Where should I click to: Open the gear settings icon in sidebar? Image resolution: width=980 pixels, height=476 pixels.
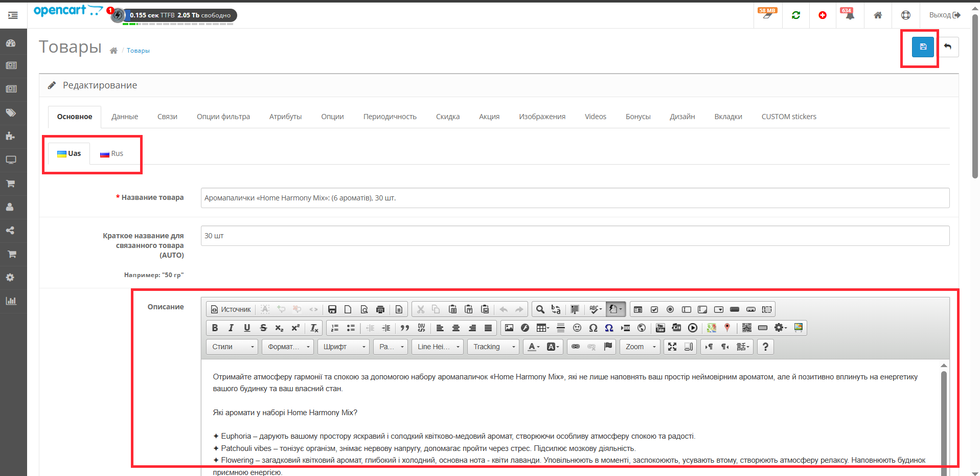point(11,277)
